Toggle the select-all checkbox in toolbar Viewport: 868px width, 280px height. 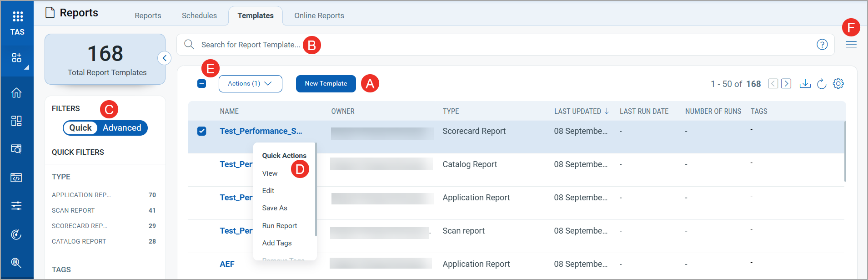tap(202, 84)
